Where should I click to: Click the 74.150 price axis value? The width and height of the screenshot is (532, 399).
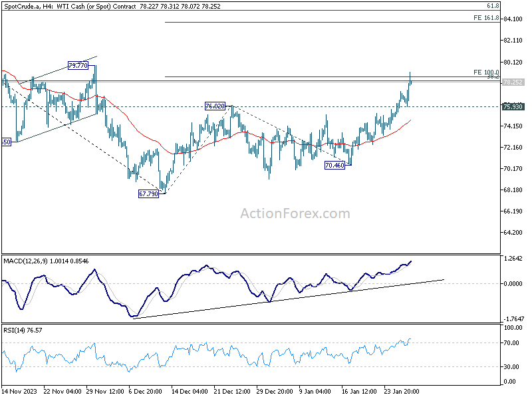pyautogui.click(x=513, y=126)
